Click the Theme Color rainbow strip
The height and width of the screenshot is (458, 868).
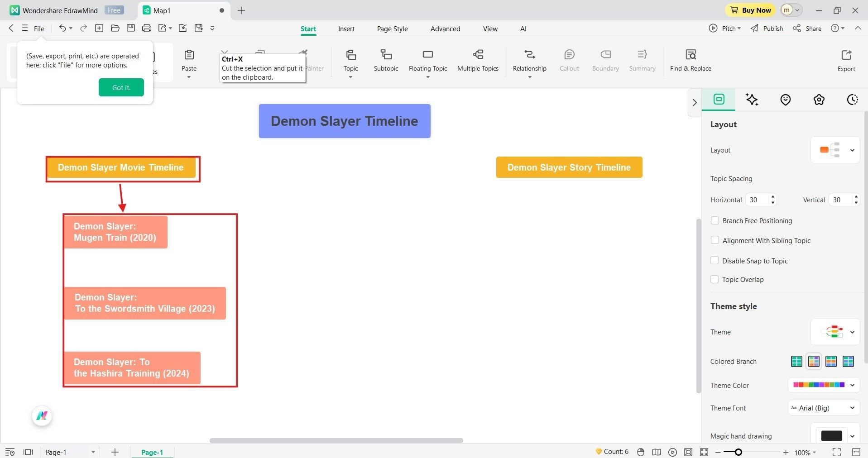pos(819,385)
